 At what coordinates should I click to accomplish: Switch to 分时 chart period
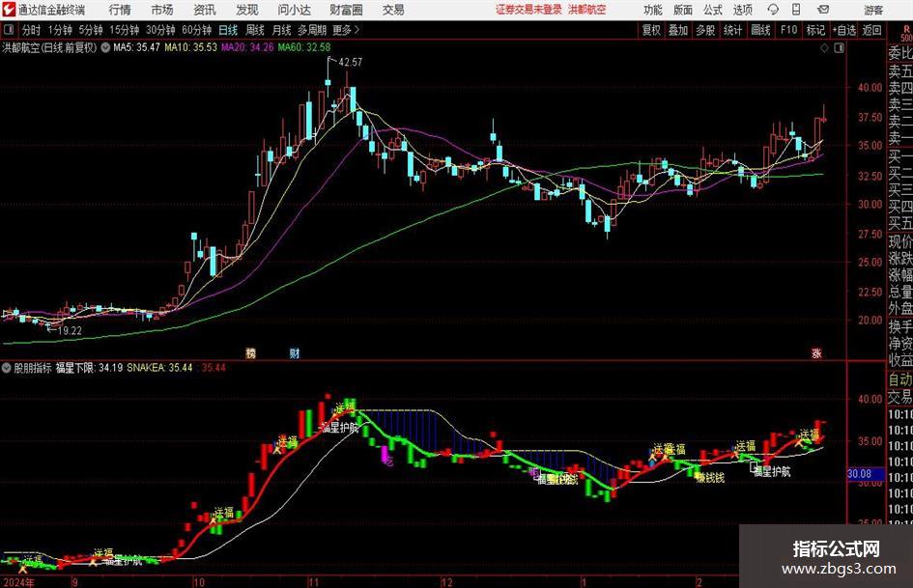(x=32, y=30)
